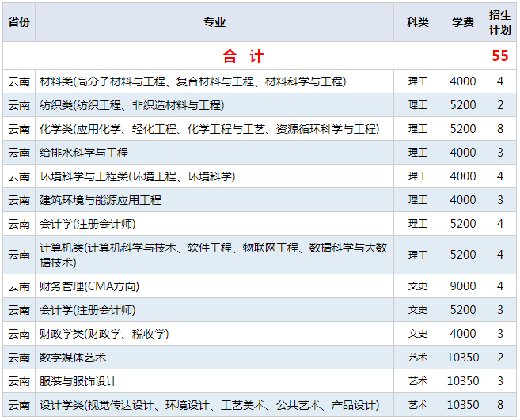Click enrollment plan 2 in 数字媒体艺术 row
The width and height of the screenshot is (520, 420).
click(500, 358)
